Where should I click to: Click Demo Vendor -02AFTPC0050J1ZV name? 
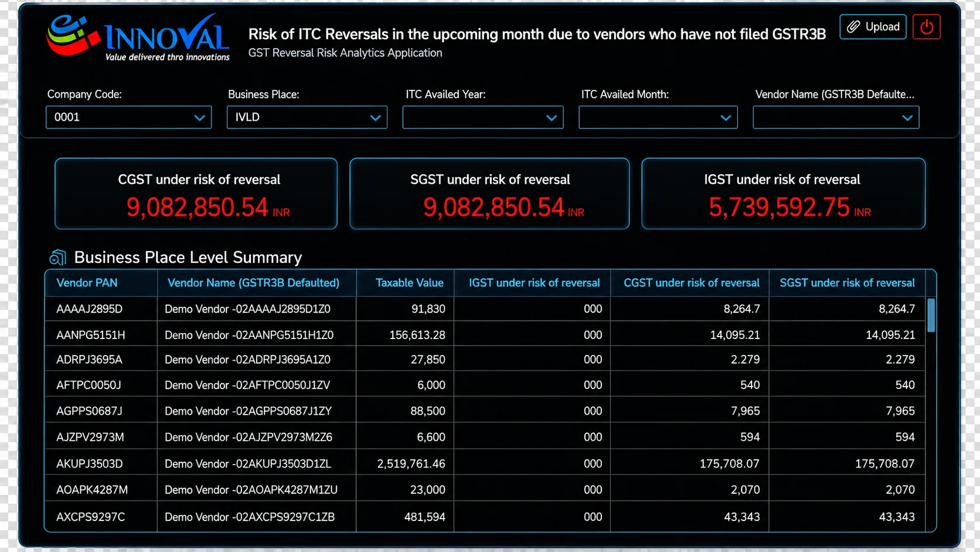247,385
